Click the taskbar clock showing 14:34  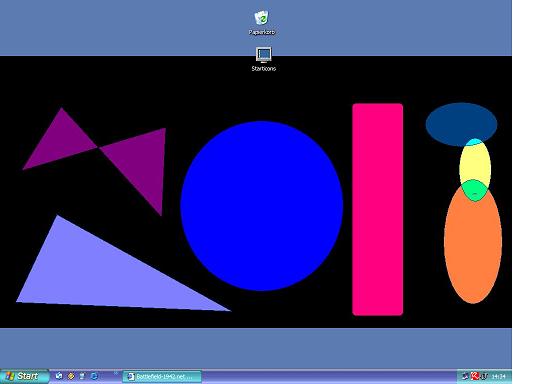(x=499, y=376)
